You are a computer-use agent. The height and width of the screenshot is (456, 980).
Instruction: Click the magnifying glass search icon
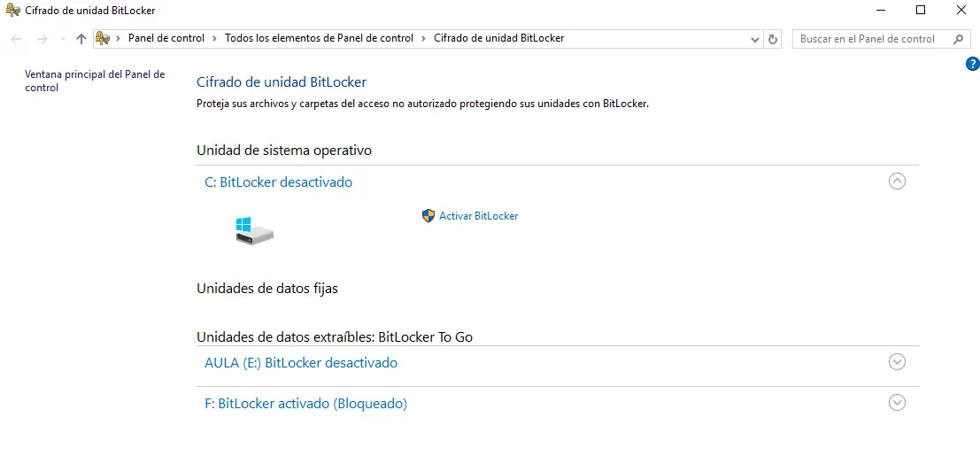958,39
